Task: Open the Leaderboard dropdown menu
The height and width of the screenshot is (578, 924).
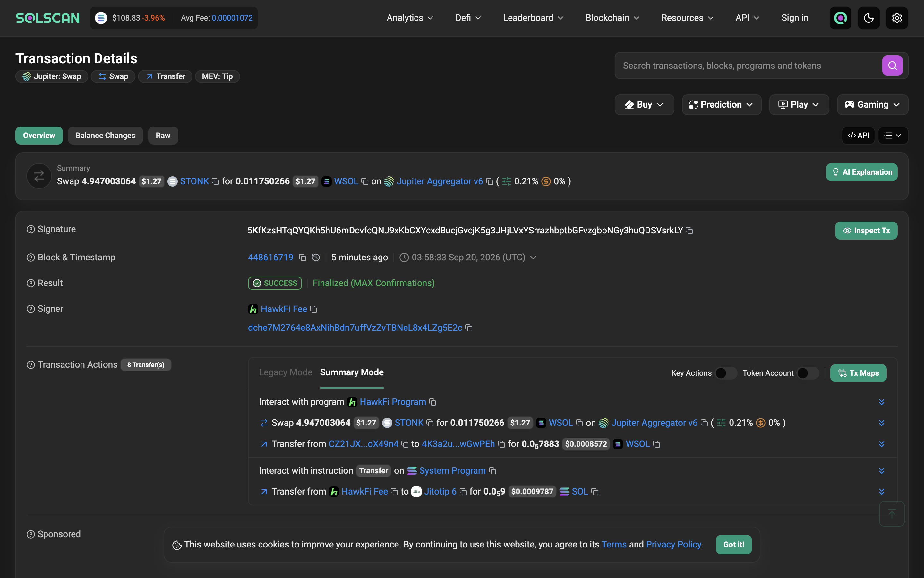Action: coord(533,18)
